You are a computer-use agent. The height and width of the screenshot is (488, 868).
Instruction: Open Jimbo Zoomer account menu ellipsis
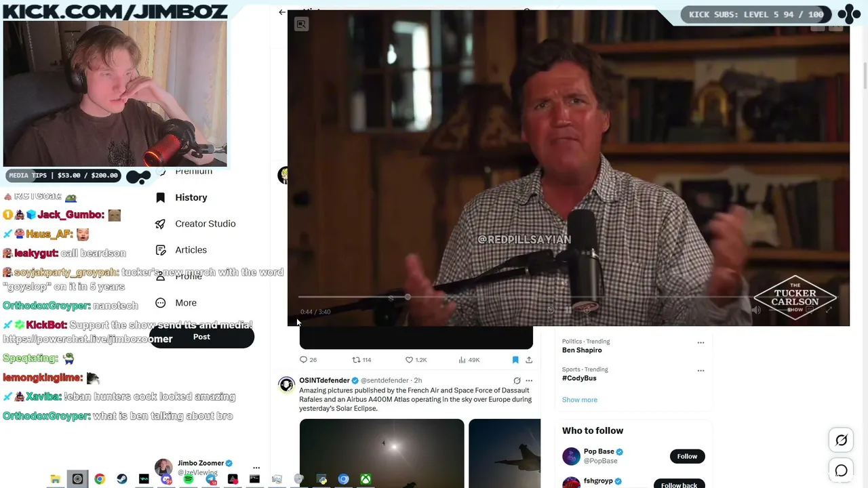click(x=256, y=468)
